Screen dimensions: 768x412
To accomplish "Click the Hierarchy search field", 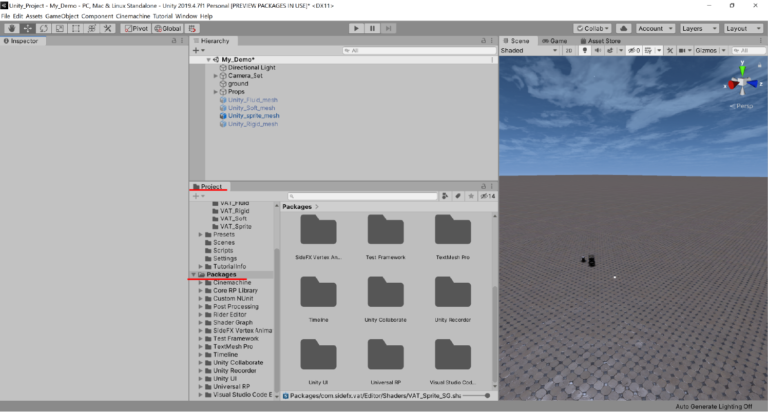I will coord(419,50).
